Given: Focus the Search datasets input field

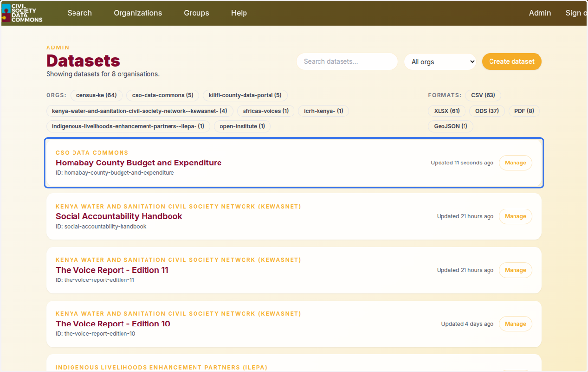Looking at the screenshot, I should pyautogui.click(x=347, y=62).
